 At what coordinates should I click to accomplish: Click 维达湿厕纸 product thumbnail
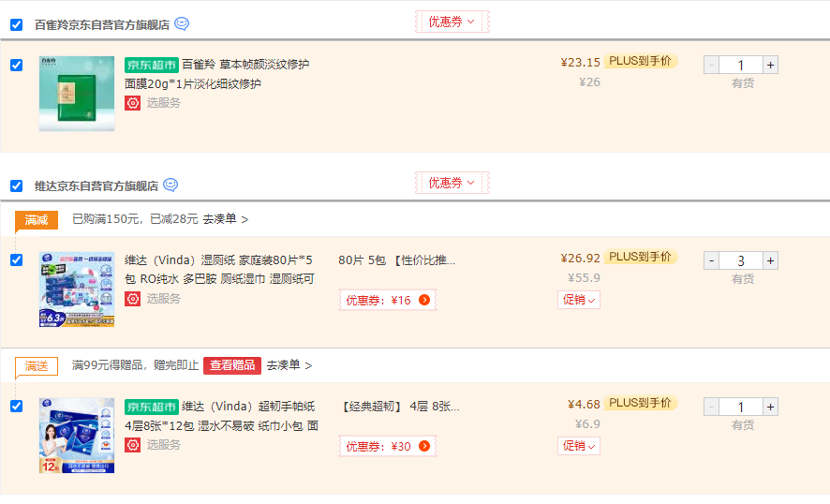pos(77,289)
